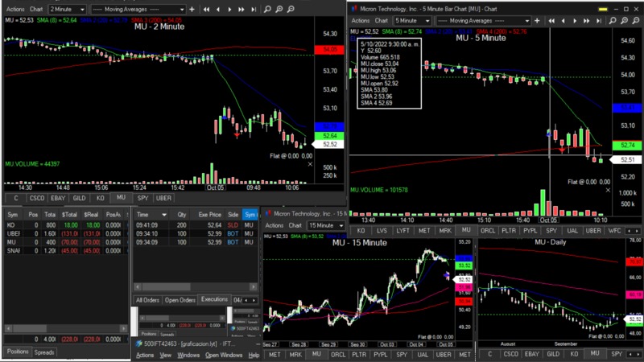Sort executions by the Time column header

[143, 215]
